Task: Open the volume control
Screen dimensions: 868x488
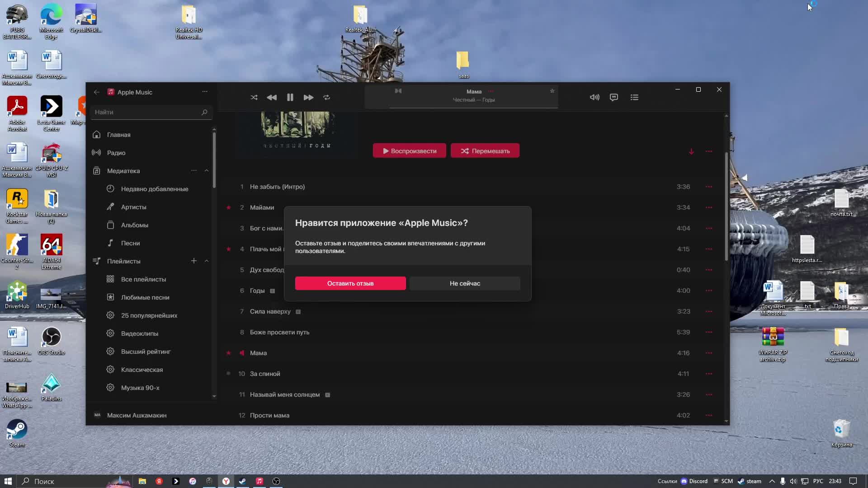Action: [594, 98]
